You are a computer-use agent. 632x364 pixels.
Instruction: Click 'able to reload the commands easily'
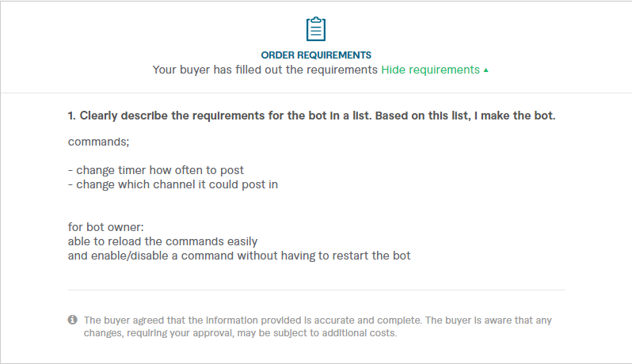162,241
